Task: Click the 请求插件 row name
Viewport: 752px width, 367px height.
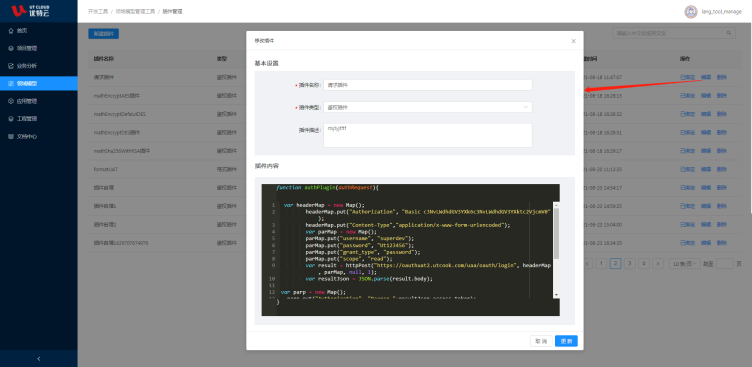Action: click(x=104, y=77)
